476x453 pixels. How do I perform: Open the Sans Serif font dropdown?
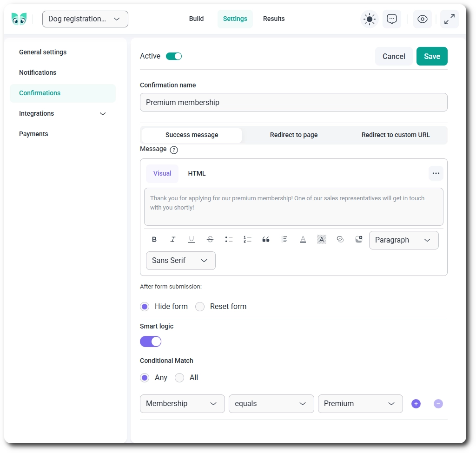tap(181, 261)
